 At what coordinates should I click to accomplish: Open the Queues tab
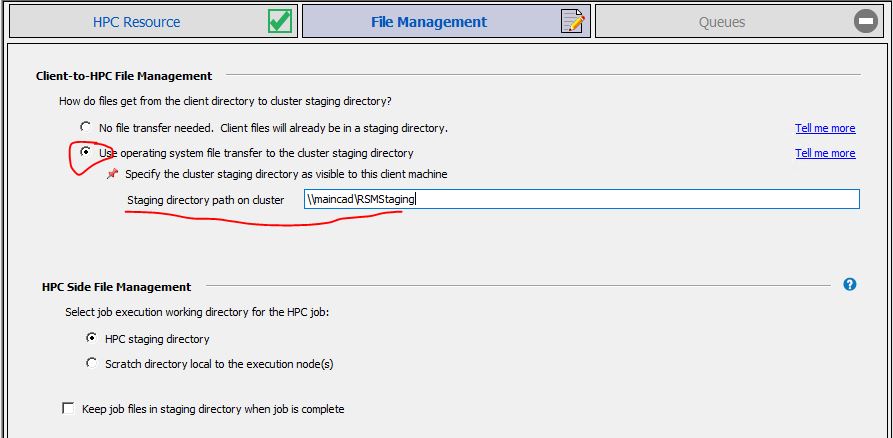(x=739, y=22)
